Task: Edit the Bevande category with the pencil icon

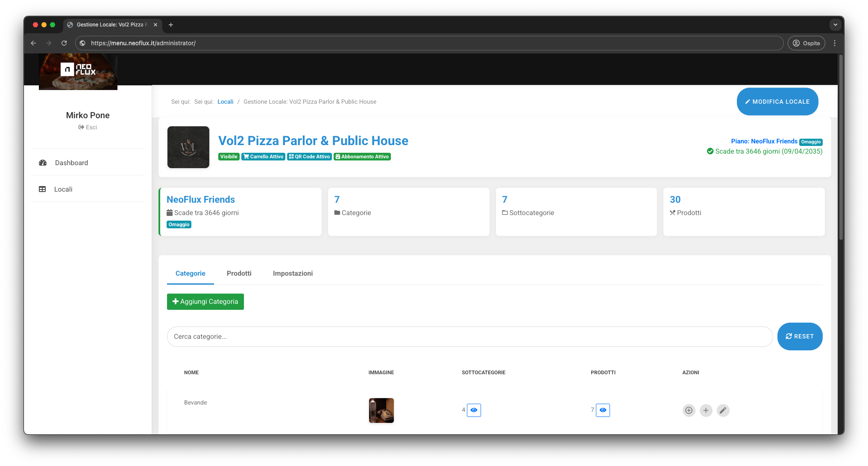Action: [x=723, y=411]
